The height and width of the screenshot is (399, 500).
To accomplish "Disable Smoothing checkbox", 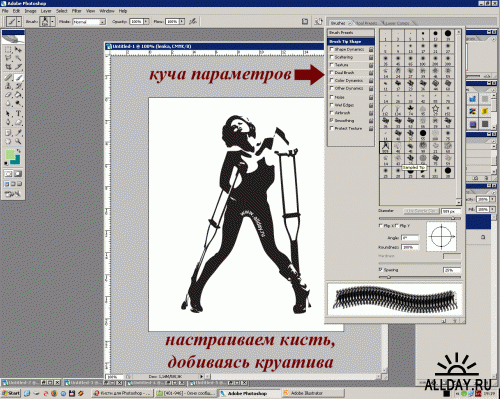I will coord(332,120).
